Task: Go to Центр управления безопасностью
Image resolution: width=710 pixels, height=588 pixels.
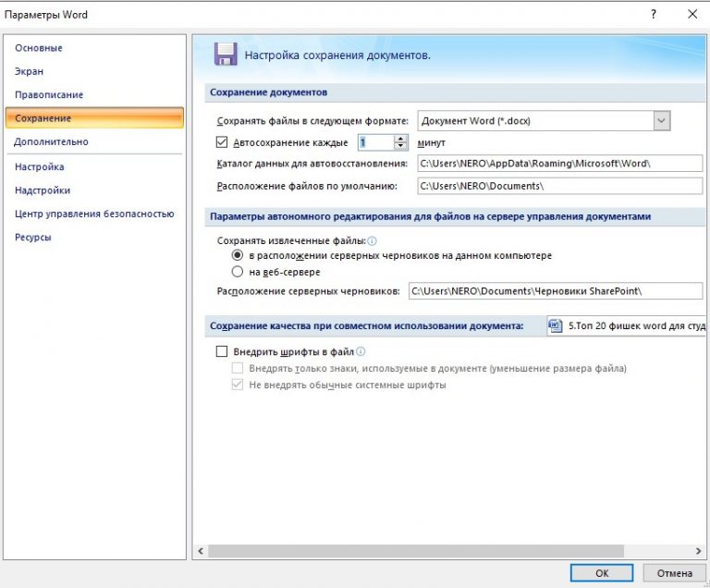Action: 94,214
